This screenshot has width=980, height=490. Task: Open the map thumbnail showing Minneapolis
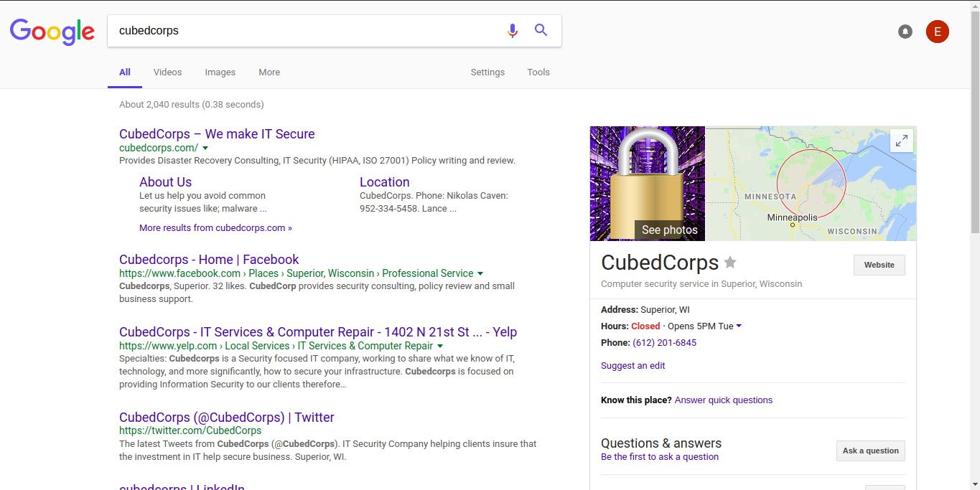click(x=811, y=184)
